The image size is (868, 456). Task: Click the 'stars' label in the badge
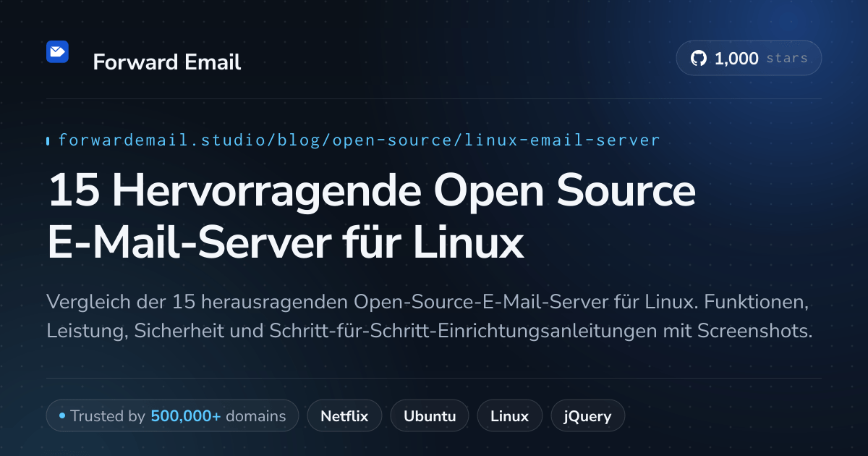[786, 59]
